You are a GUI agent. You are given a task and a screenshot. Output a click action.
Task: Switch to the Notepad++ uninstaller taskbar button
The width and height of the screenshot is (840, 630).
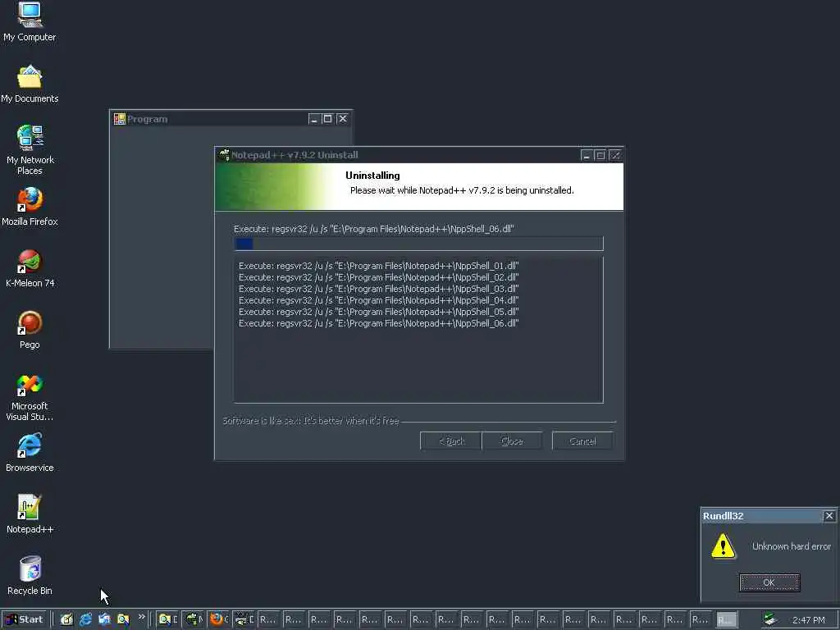tap(194, 619)
